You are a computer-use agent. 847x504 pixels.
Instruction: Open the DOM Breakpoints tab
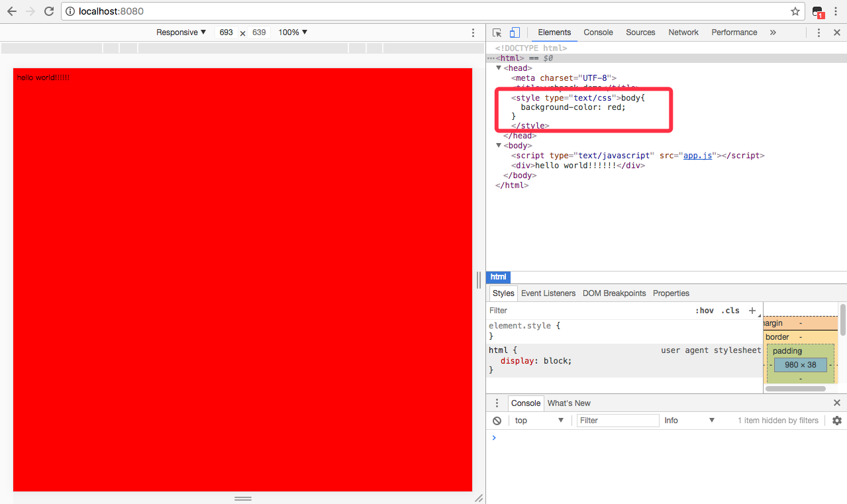(614, 293)
